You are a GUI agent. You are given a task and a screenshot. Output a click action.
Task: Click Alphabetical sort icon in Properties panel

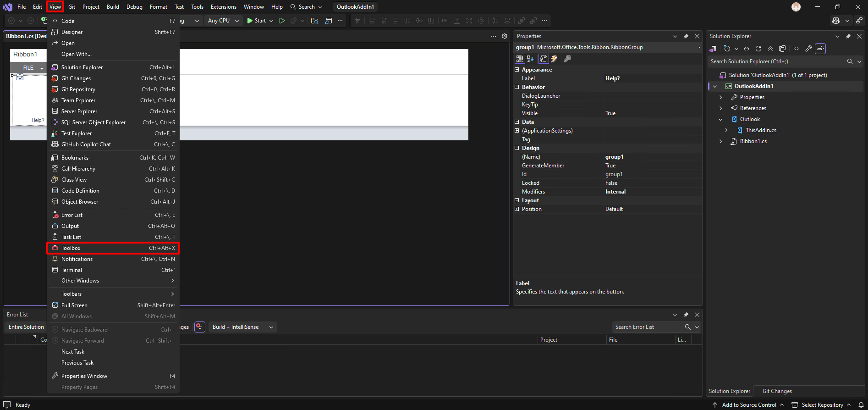[x=531, y=59]
